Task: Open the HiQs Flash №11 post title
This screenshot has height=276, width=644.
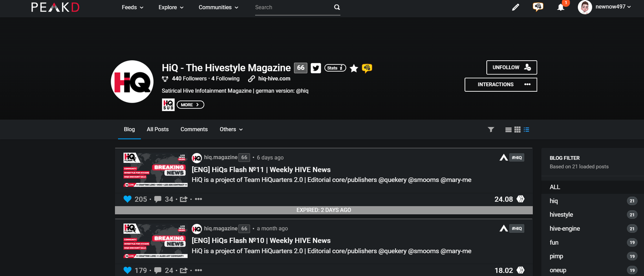Action: (261, 170)
